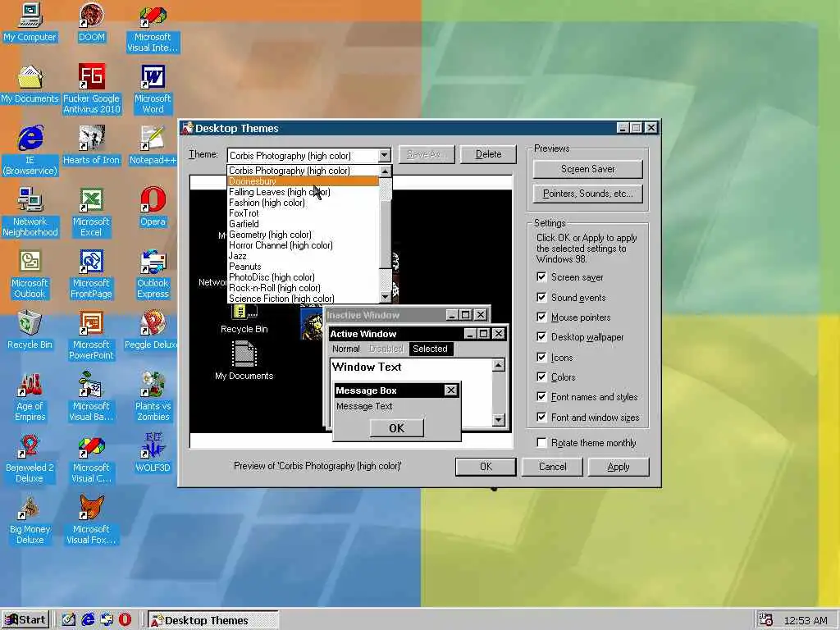This screenshot has width=840, height=630.
Task: Click Cancel in Desktop Themes dialog
Action: pos(552,467)
